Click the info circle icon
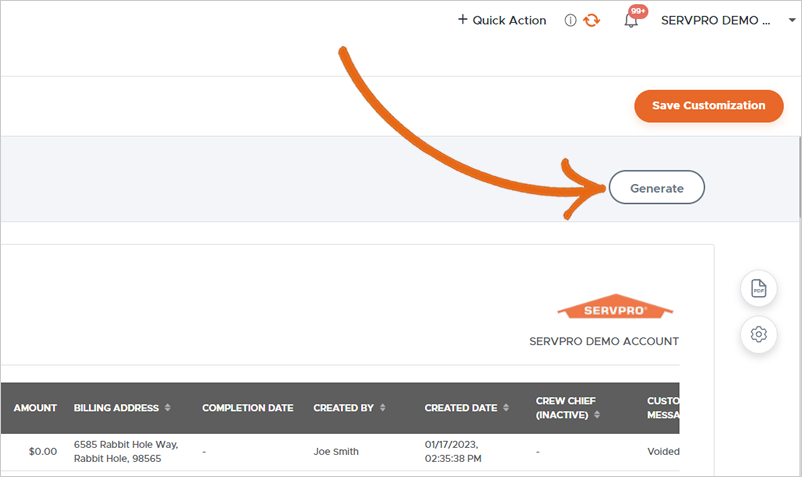Image resolution: width=802 pixels, height=477 pixels. tap(570, 20)
